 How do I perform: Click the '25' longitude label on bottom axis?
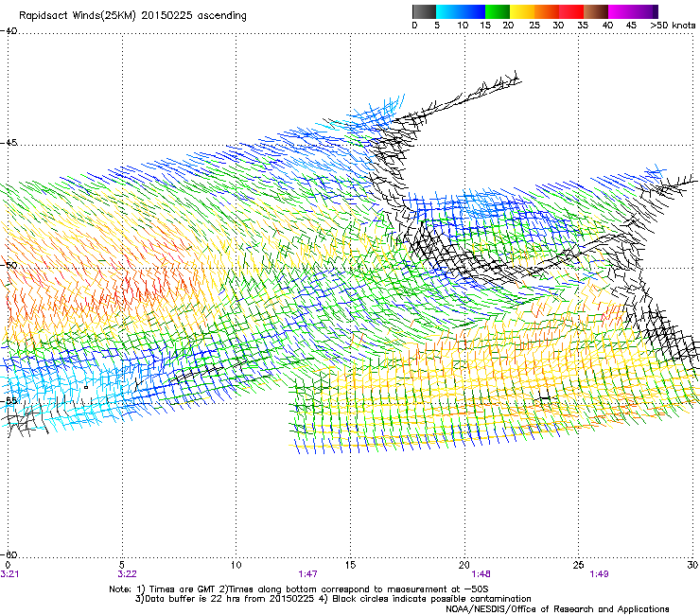[578, 565]
